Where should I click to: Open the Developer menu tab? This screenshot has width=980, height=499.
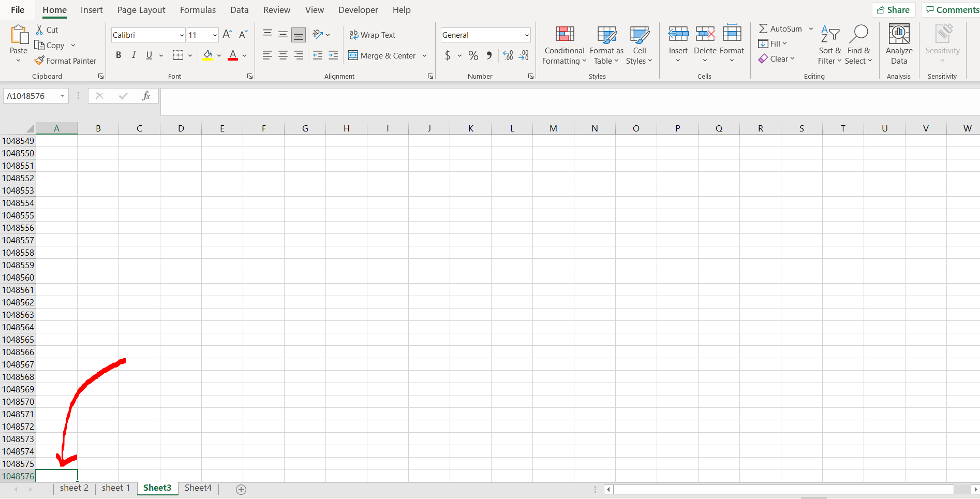click(358, 10)
